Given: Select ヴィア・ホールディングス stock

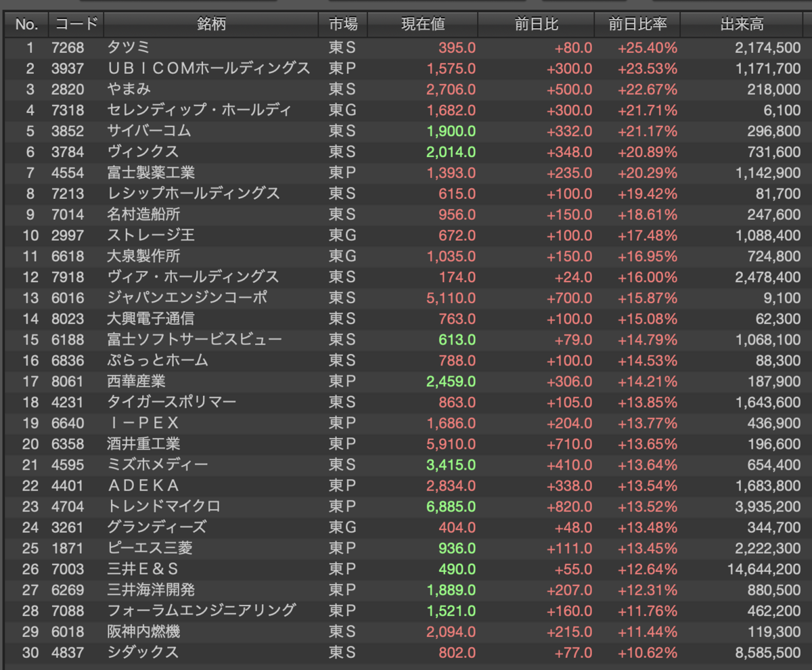Looking at the screenshot, I should click(193, 277).
